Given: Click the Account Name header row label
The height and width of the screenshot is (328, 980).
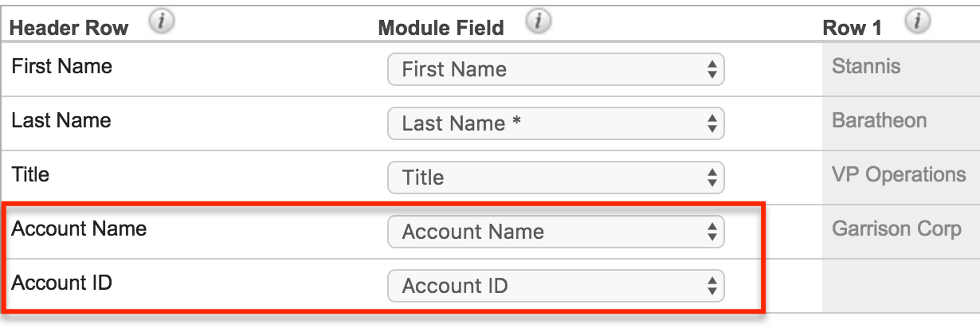Looking at the screenshot, I should coord(79,228).
